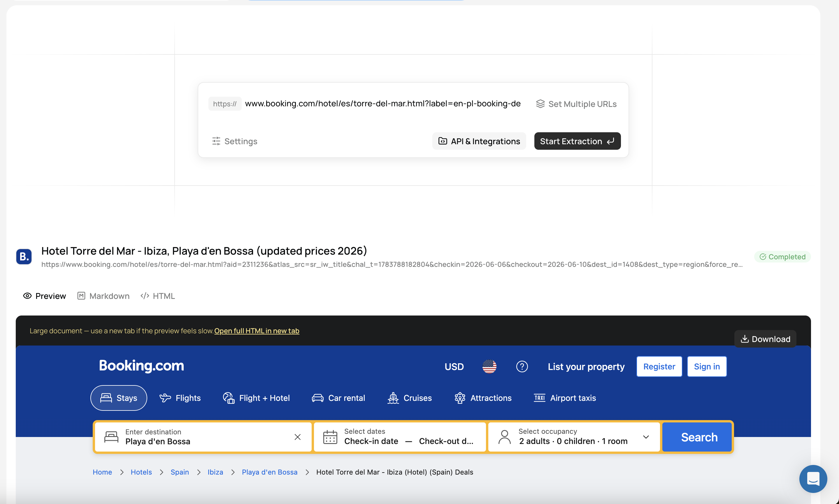Click the Preview eye icon
The width and height of the screenshot is (839, 504).
27,296
